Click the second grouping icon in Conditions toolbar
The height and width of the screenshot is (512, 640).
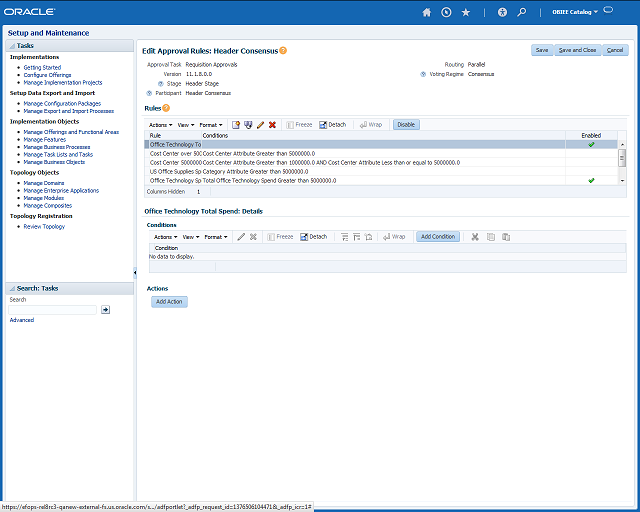[x=357, y=237]
